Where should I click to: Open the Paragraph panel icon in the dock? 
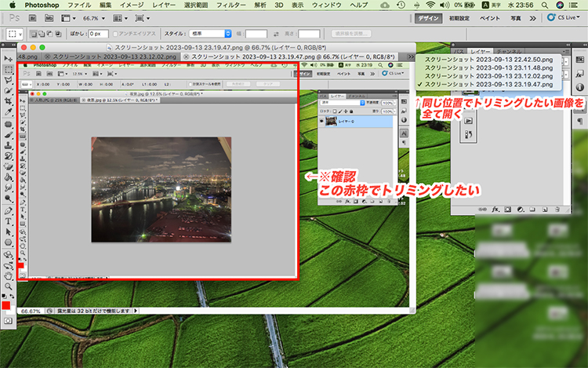point(579,121)
